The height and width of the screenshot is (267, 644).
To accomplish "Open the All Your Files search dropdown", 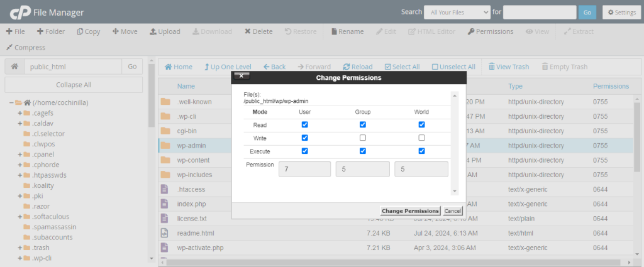I will click(x=457, y=12).
